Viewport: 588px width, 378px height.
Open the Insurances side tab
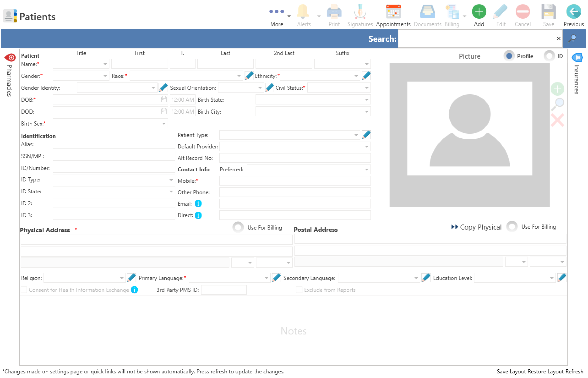point(577,74)
